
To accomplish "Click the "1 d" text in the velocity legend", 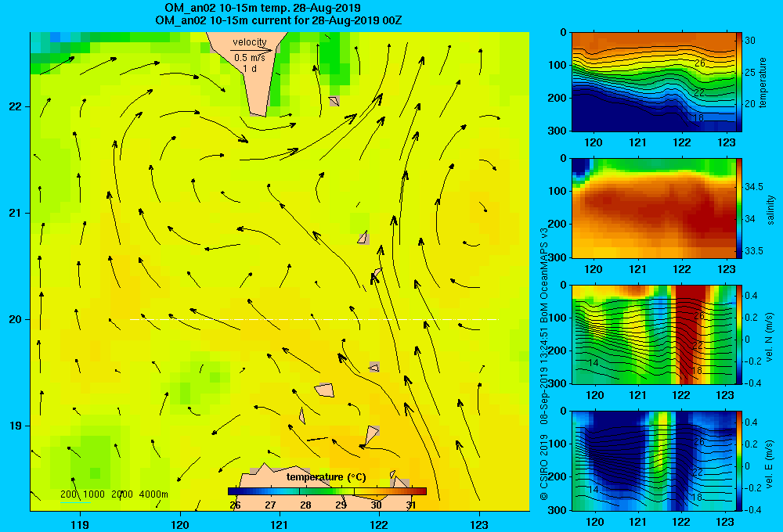I will [x=250, y=68].
